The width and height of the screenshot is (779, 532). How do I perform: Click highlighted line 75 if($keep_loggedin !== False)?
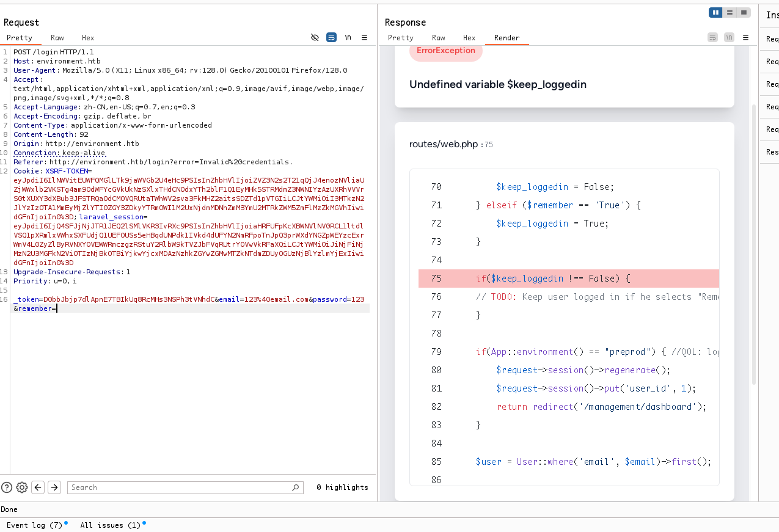569,279
